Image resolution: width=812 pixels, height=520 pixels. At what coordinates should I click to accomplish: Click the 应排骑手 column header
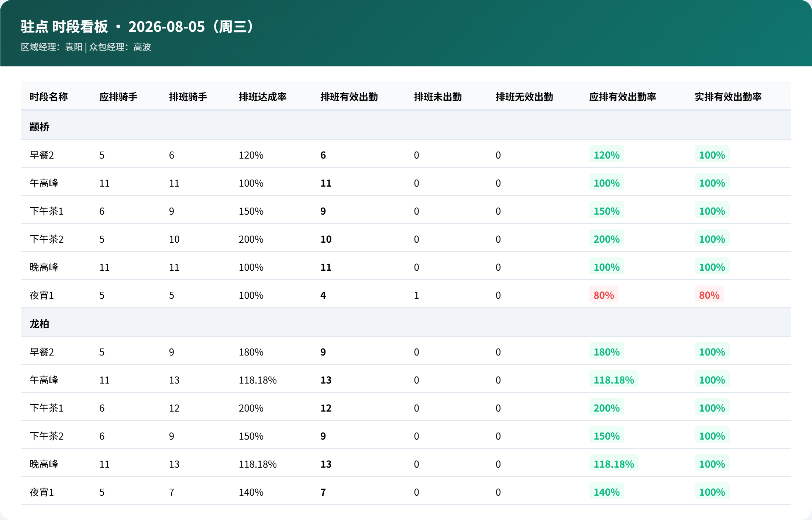pos(118,97)
